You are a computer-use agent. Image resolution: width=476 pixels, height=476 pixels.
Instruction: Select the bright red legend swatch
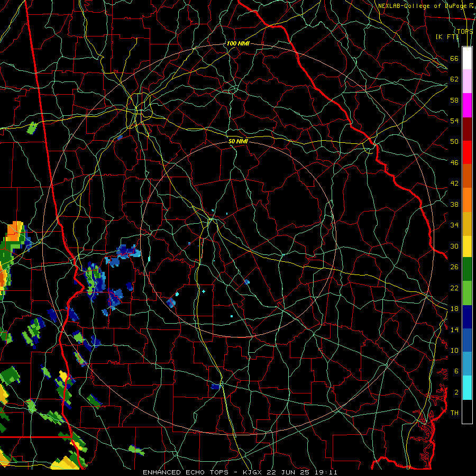(467, 152)
